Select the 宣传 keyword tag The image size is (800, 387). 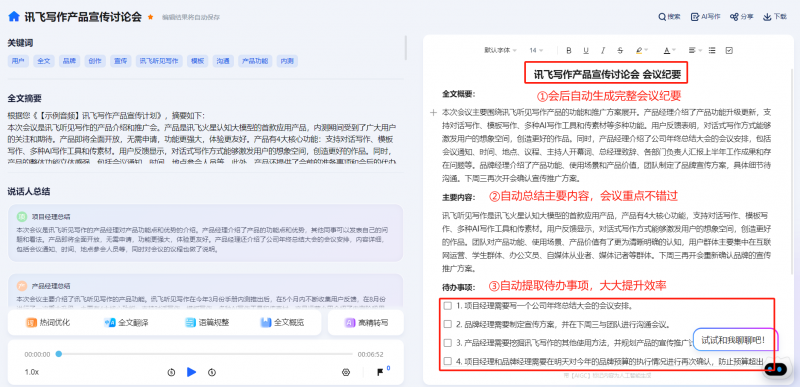(x=120, y=61)
